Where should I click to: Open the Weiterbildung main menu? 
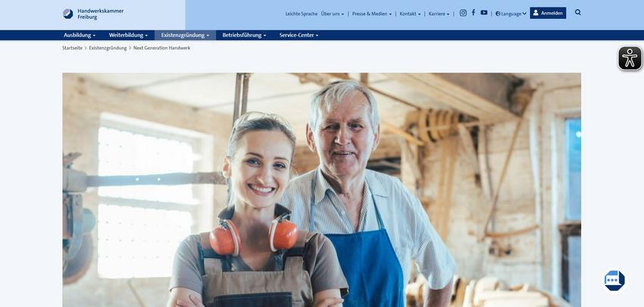[x=128, y=36]
